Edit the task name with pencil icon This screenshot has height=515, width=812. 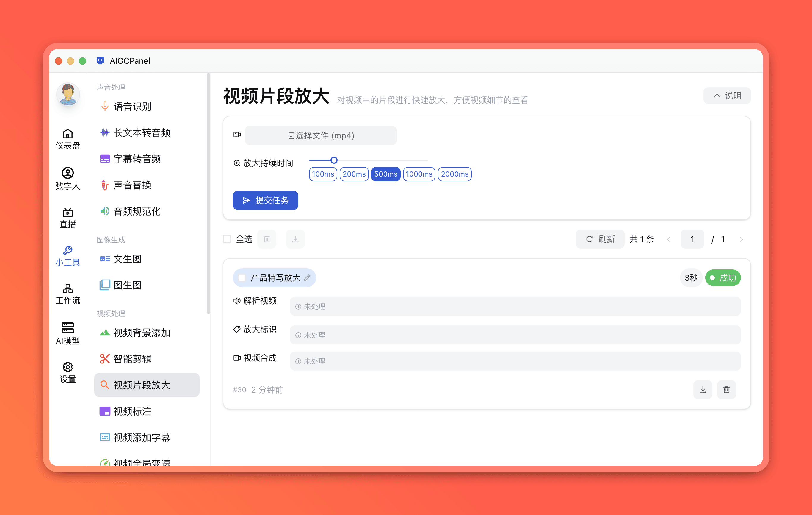coord(307,278)
